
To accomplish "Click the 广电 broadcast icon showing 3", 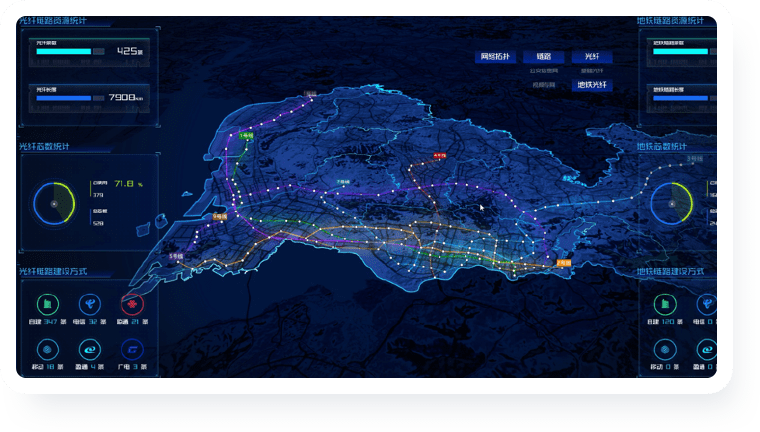I will pyautogui.click(x=132, y=350).
